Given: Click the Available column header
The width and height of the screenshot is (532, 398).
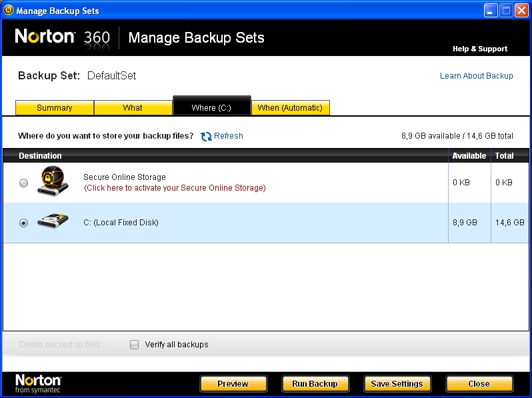Looking at the screenshot, I should coord(469,156).
